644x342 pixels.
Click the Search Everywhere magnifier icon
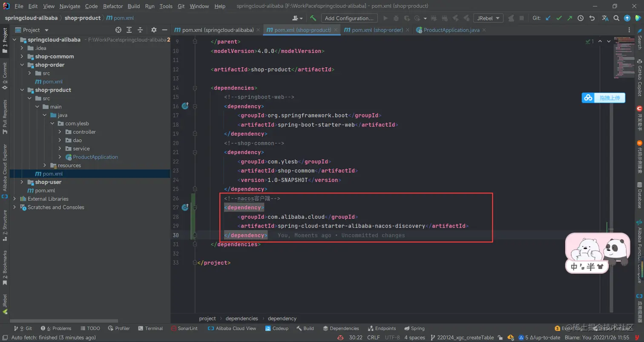tap(616, 18)
